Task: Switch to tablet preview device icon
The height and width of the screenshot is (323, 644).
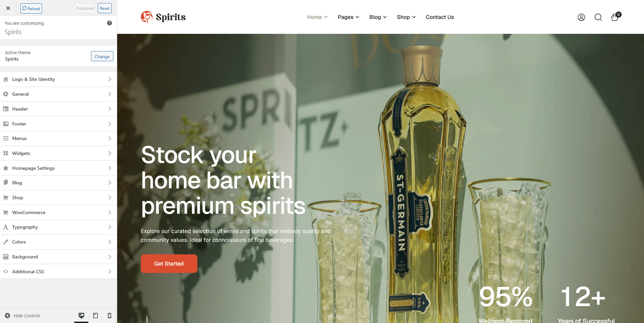Action: (x=95, y=316)
